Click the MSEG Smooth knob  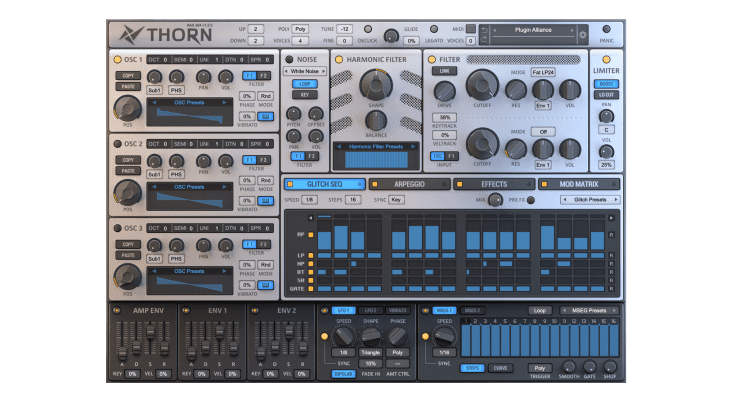[x=569, y=367]
